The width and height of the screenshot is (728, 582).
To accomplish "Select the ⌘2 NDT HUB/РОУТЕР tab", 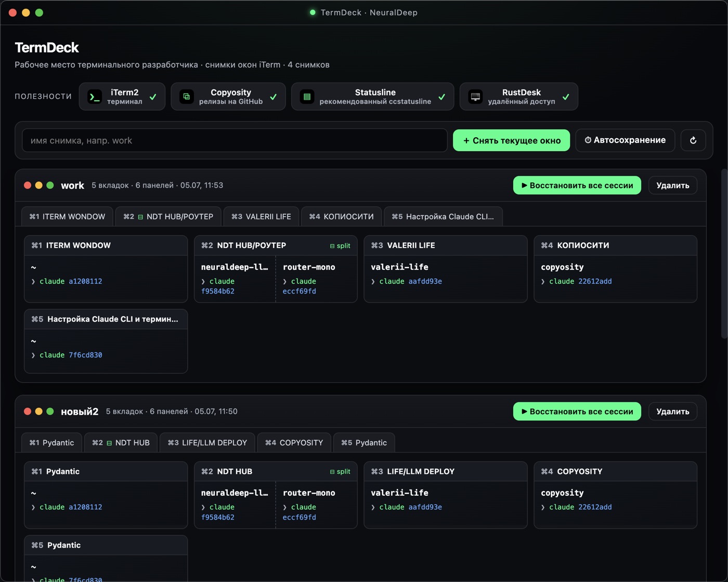I will click(x=168, y=217).
